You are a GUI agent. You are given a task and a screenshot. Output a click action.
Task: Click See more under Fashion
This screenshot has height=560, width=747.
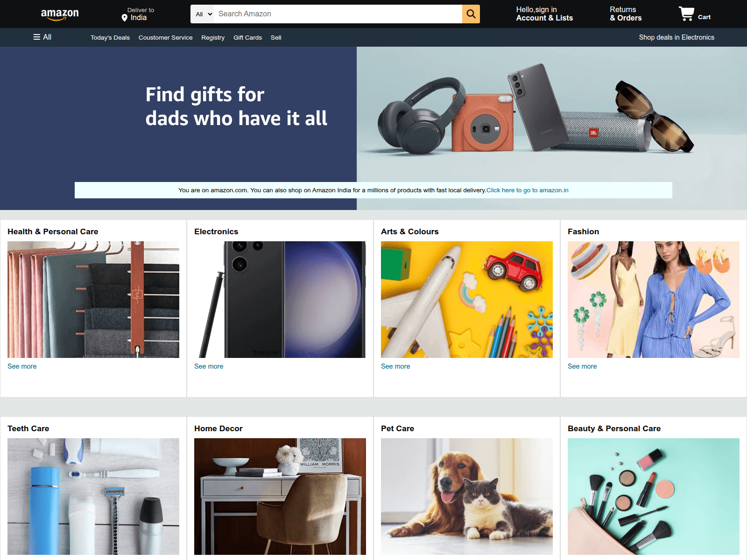582,366
